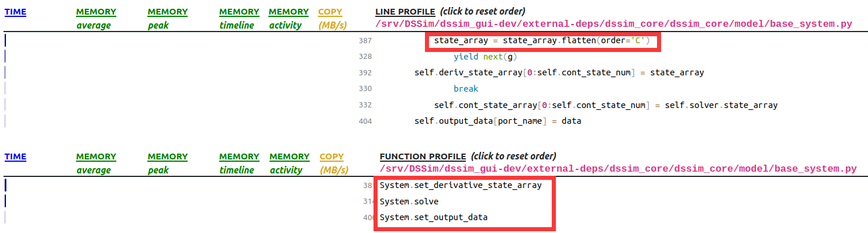This screenshot has height=233, width=868.
Task: Click MEMORY timeline header in line profile table
Action: click(239, 18)
